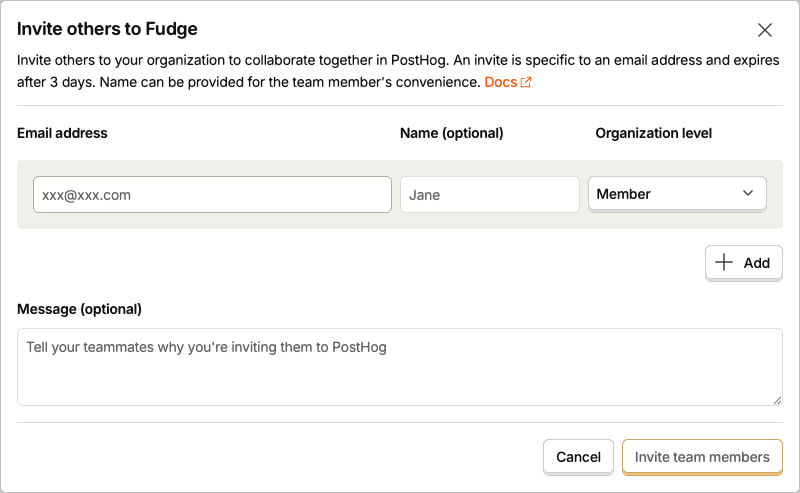Click the resize grip on the message box
The width and height of the screenshot is (800, 493).
[777, 401]
